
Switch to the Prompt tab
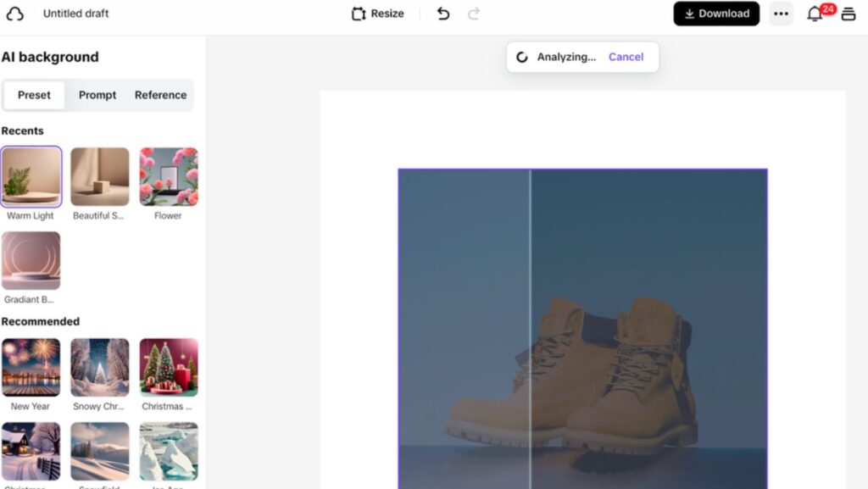tap(97, 95)
